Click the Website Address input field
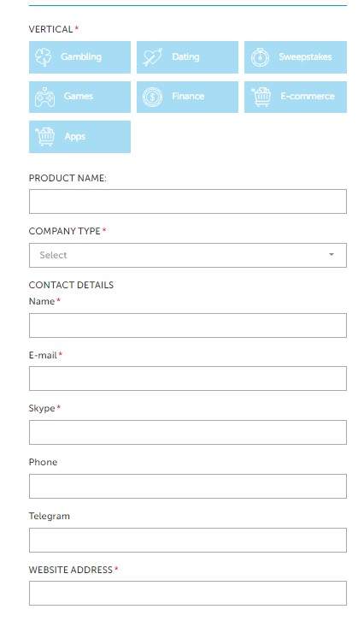 click(188, 594)
